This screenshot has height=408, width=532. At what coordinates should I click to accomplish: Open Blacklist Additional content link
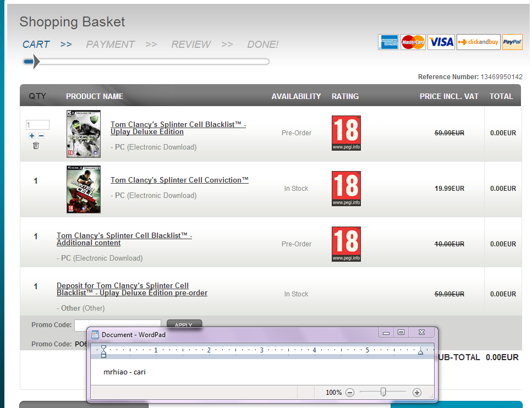[124, 239]
